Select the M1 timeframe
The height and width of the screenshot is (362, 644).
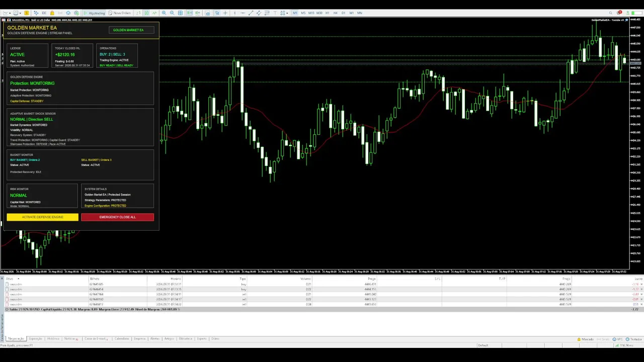(x=295, y=13)
